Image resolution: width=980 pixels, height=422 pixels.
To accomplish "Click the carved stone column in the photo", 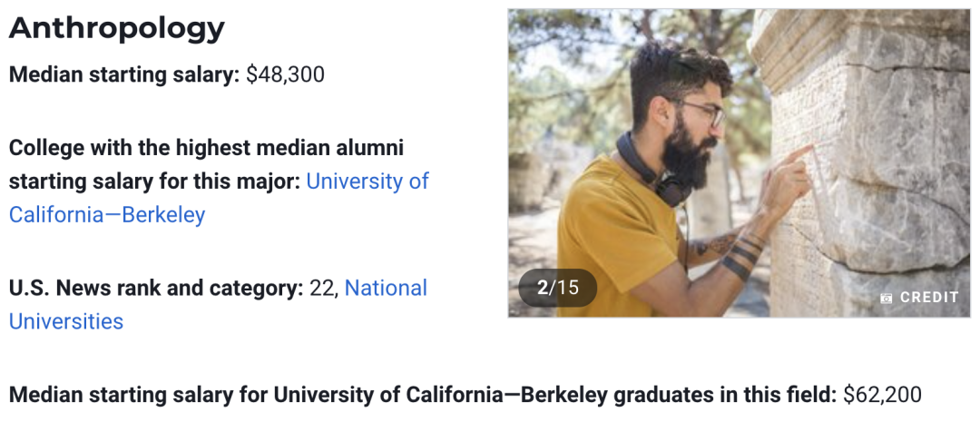I will point(868,162).
